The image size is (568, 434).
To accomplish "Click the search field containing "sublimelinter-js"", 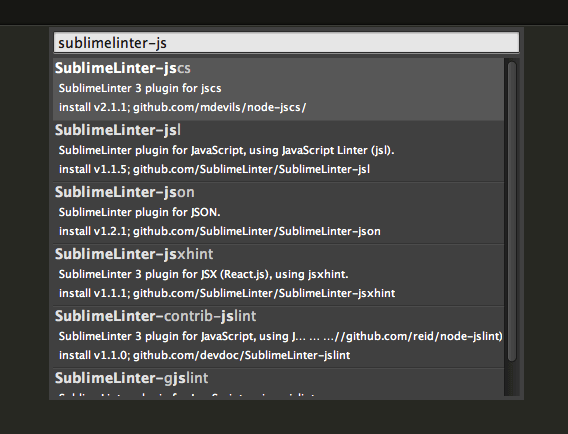I will click(x=286, y=42).
